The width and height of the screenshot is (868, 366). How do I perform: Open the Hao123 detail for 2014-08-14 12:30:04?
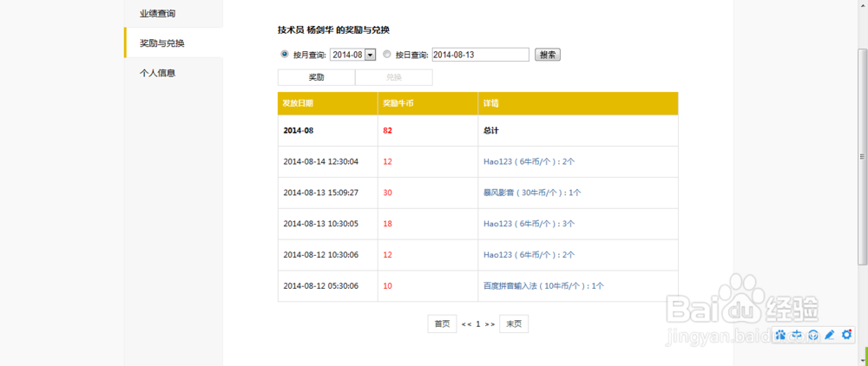coord(529,162)
